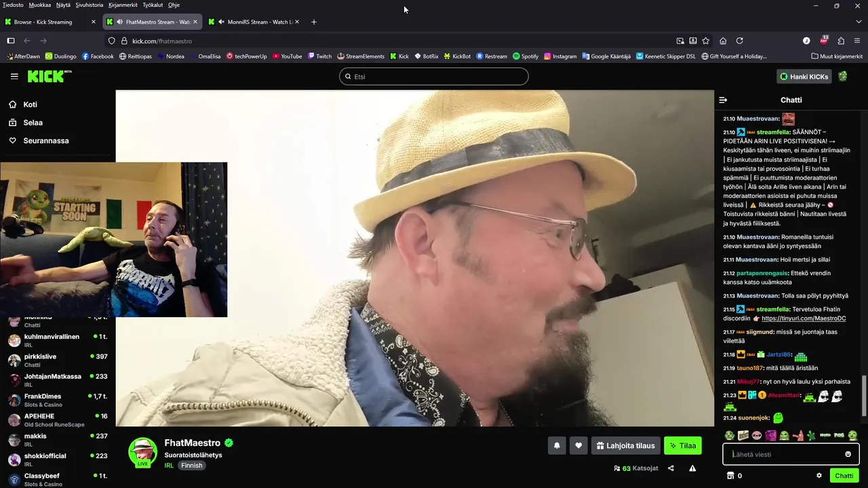Switch to the MonniRS Stream tab
Image resolution: width=868 pixels, height=488 pixels.
254,22
